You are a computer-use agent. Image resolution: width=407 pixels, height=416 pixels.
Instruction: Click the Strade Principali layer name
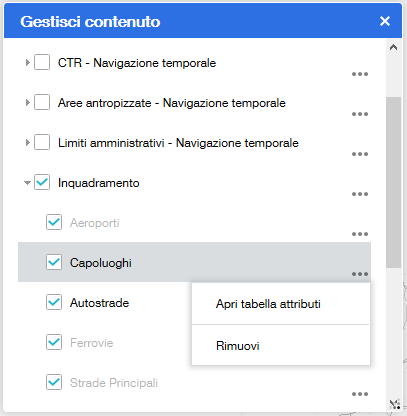pos(114,383)
